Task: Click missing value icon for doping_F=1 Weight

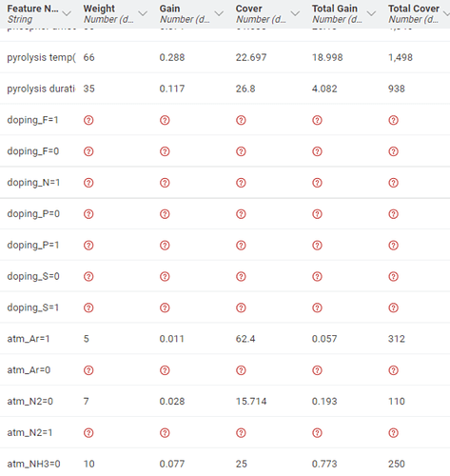Action: [x=88, y=120]
